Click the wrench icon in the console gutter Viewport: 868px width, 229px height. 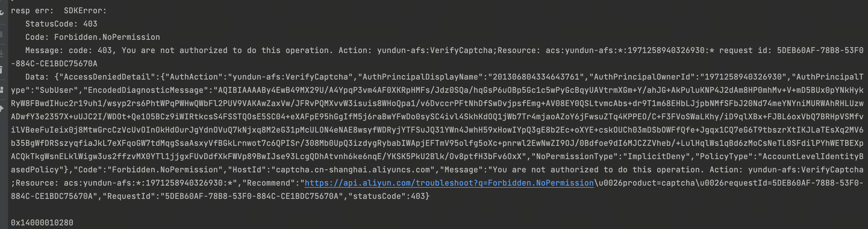click(2, 12)
